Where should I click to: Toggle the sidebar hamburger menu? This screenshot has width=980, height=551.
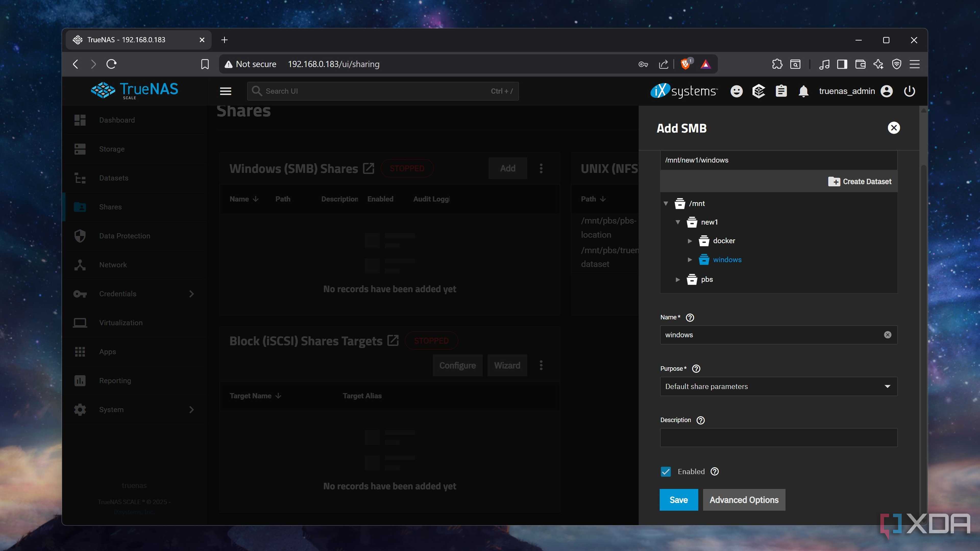pos(226,91)
